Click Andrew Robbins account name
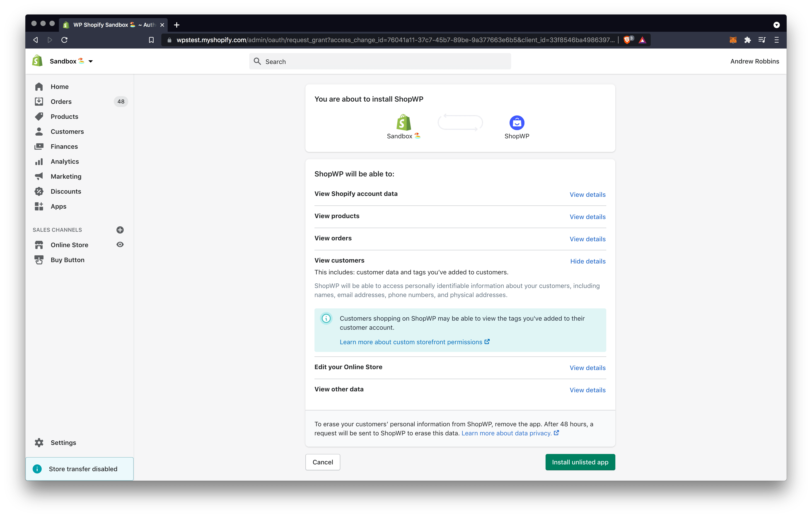Screen dimensions: 812x517 [x=755, y=61]
